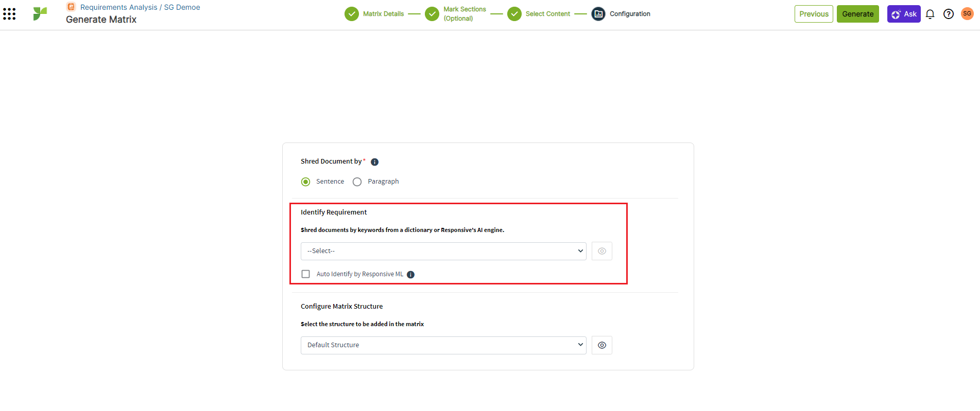
Task: Click the Previous button
Action: [814, 14]
